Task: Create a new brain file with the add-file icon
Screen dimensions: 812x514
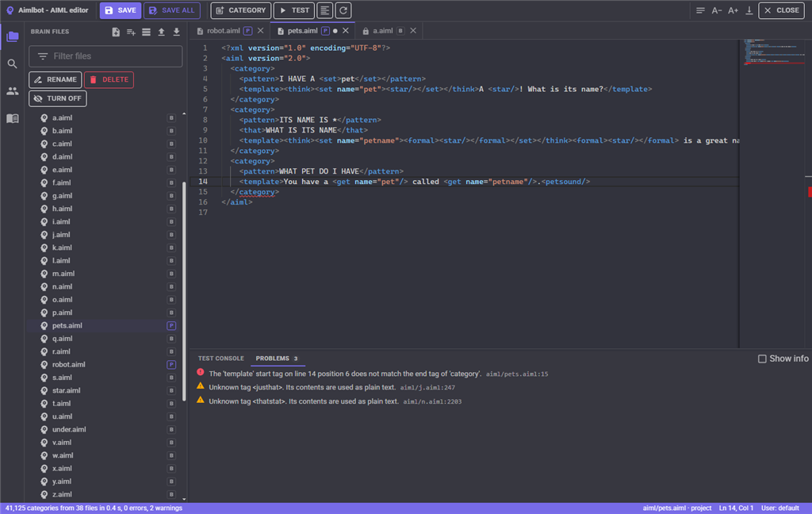Action: pos(116,32)
